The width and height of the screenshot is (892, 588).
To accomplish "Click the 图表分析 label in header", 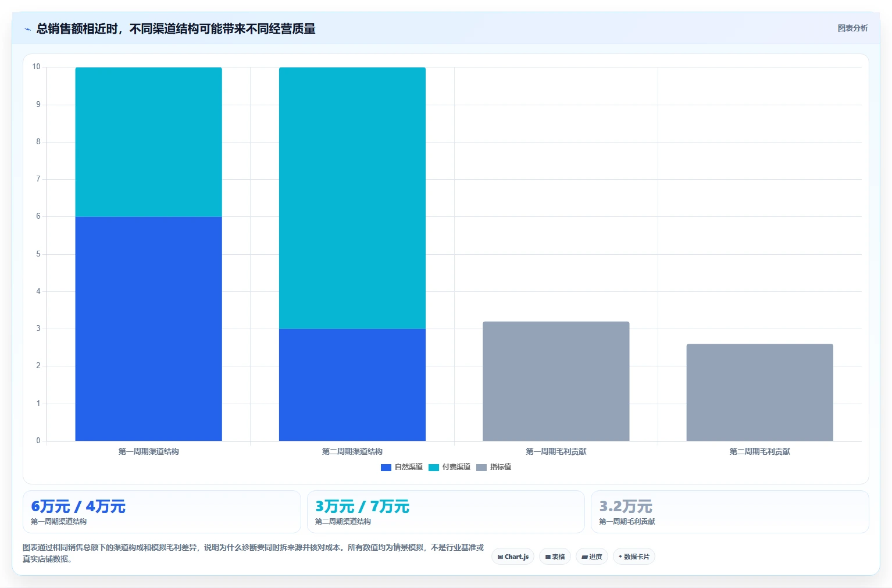I will coord(852,28).
